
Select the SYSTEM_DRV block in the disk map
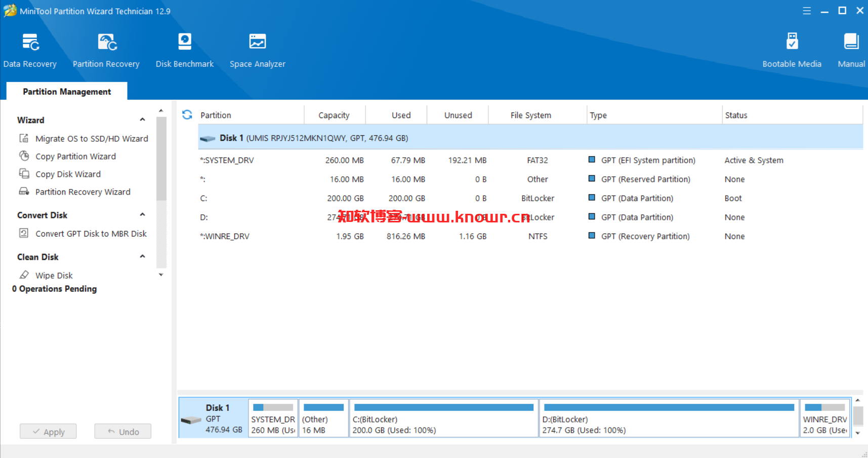[x=273, y=418]
